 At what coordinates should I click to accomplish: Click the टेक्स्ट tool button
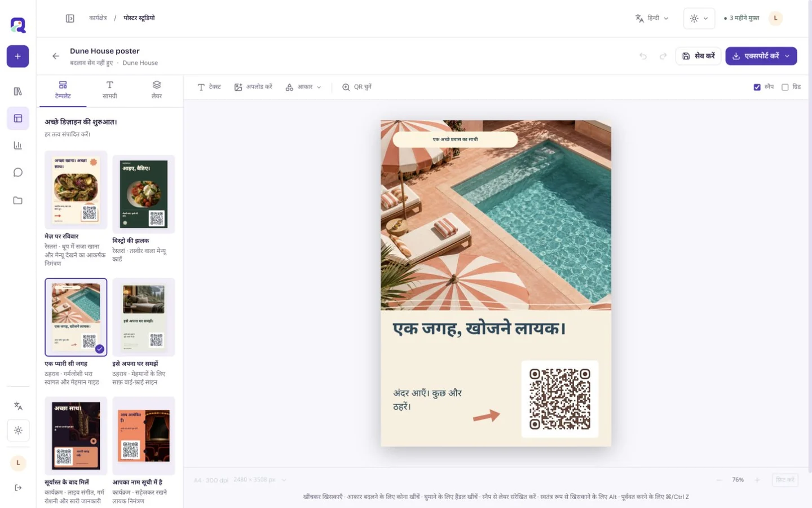(209, 87)
